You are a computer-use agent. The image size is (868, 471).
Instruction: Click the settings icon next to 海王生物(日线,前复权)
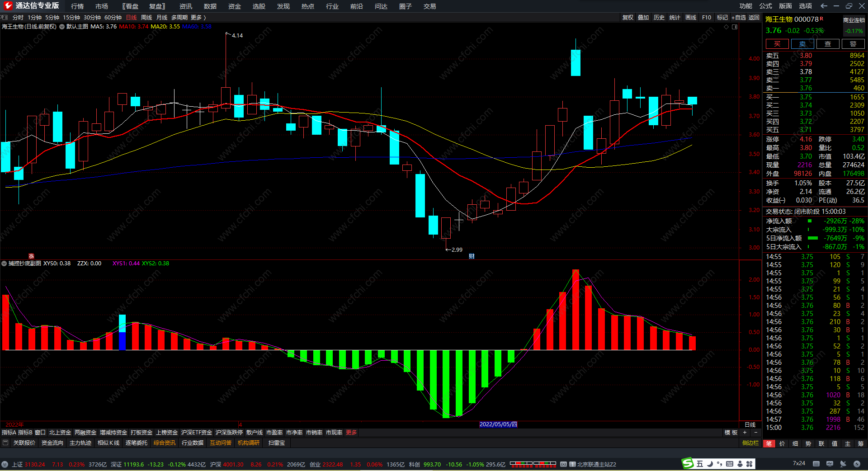tap(62, 27)
